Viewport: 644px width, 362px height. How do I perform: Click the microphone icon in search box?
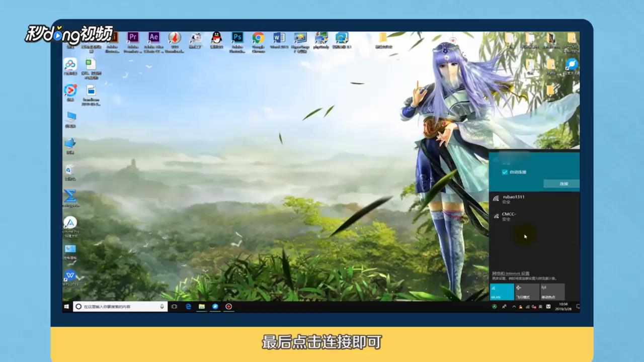[162, 306]
